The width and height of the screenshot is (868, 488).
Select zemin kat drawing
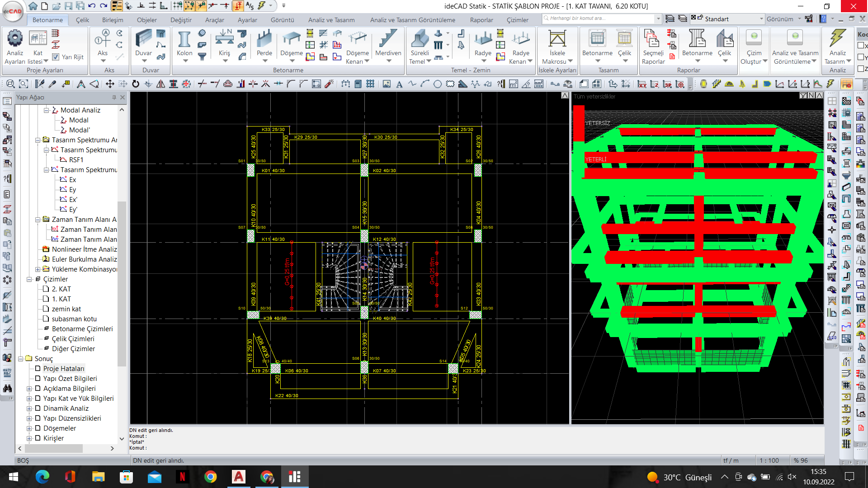(66, 309)
